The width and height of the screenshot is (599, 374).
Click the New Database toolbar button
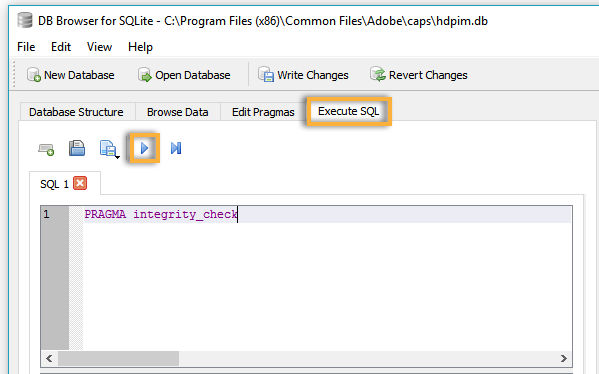point(71,75)
